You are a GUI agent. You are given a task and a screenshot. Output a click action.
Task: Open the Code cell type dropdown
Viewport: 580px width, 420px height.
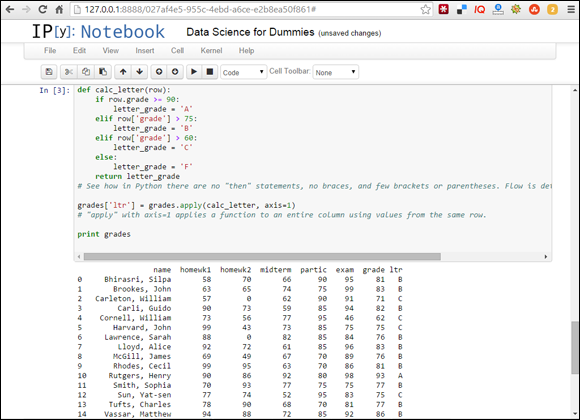(x=243, y=72)
